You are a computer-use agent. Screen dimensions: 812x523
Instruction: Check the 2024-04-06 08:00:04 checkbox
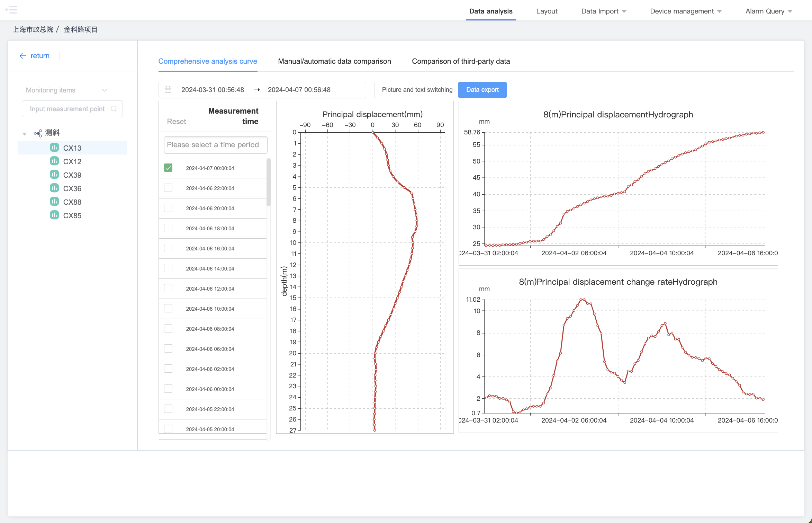pos(168,329)
